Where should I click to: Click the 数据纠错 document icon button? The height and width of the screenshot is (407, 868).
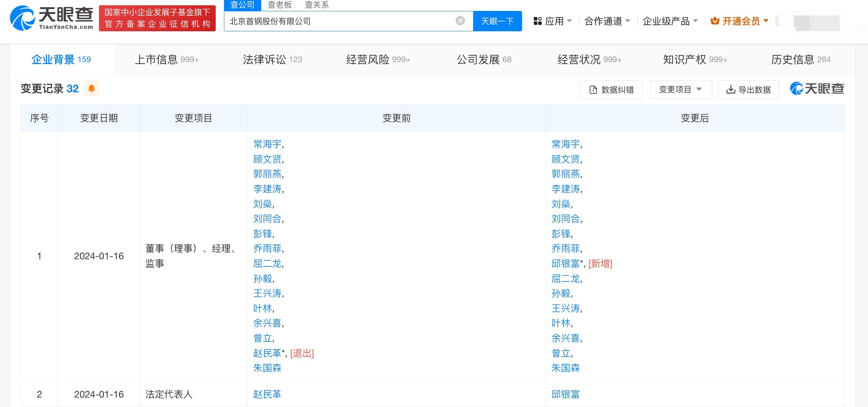pyautogui.click(x=611, y=90)
